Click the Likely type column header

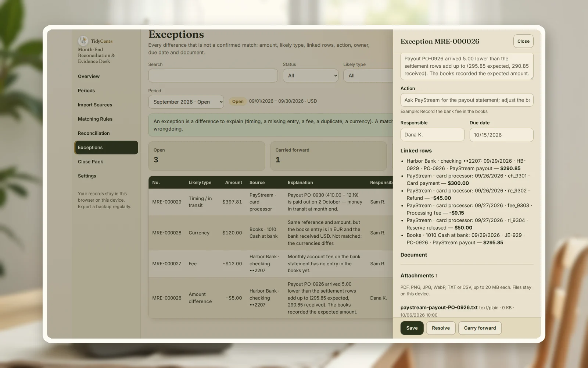(x=200, y=183)
